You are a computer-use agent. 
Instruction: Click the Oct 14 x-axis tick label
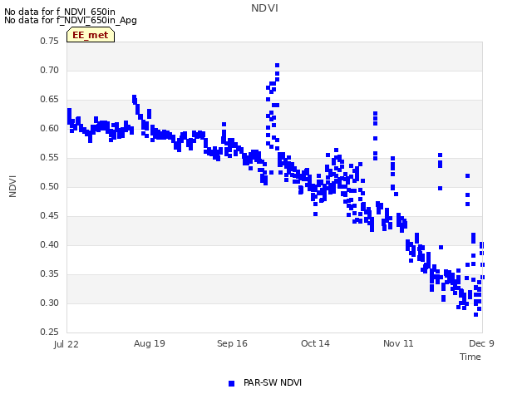pyautogui.click(x=315, y=343)
